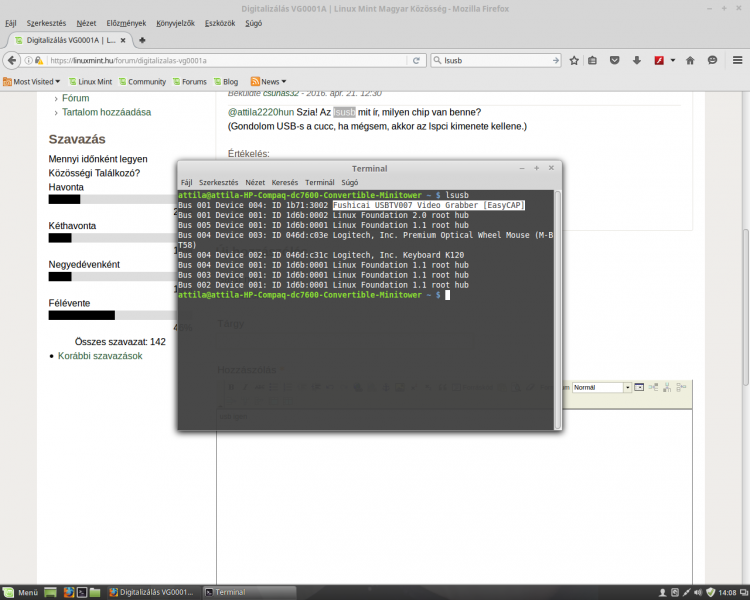
Task: Save page to Pocket icon
Action: coord(615,60)
